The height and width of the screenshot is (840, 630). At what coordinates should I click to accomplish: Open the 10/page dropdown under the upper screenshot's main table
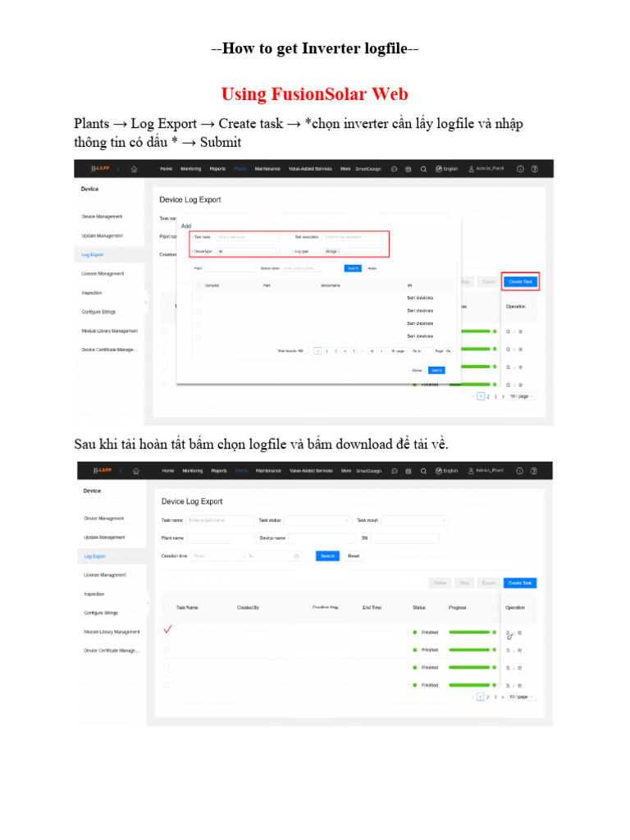coord(522,396)
